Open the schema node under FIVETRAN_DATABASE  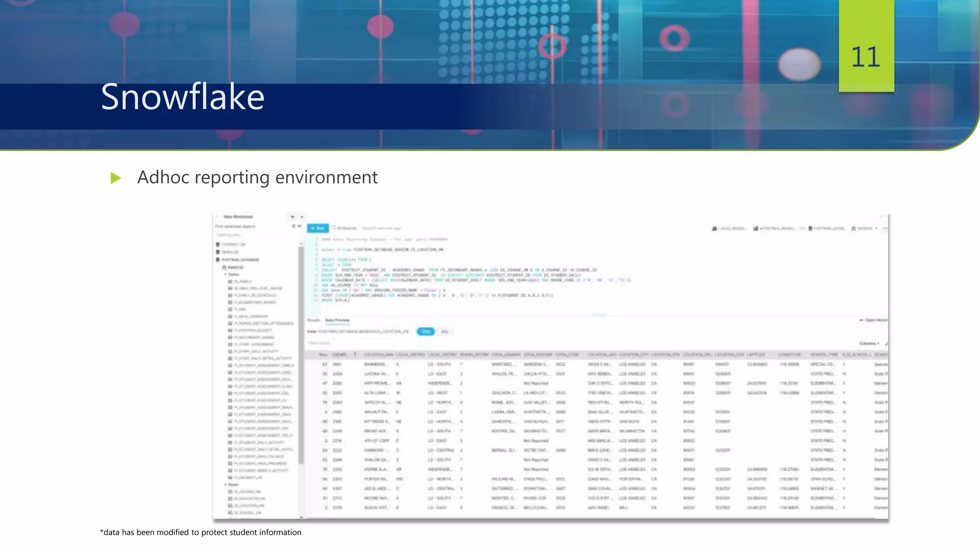(233, 267)
